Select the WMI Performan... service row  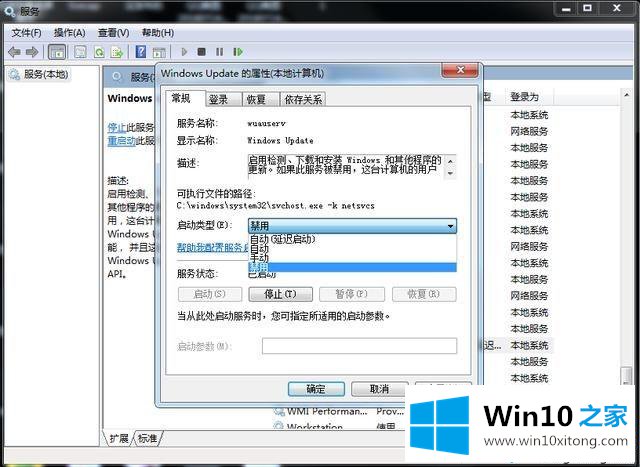[339, 411]
